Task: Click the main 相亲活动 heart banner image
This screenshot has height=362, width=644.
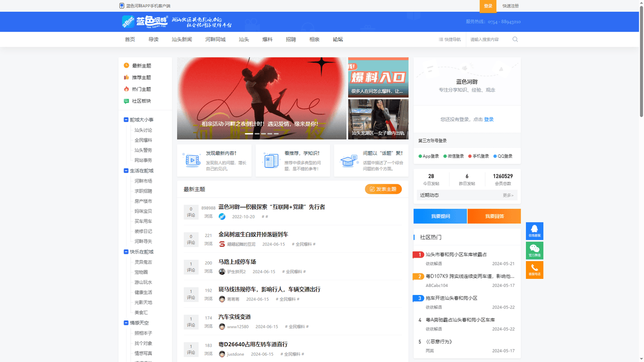Action: 262,98
